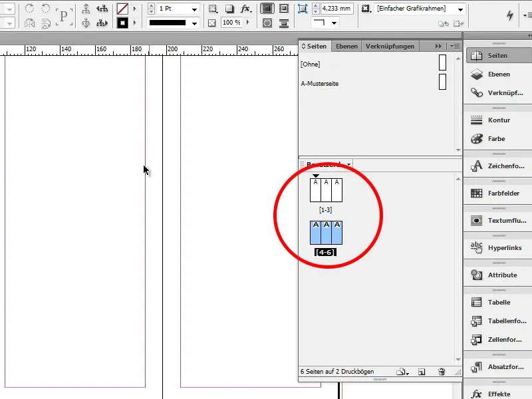Select the A-Musterseite master row
532x399 pixels.
[x=376, y=83]
